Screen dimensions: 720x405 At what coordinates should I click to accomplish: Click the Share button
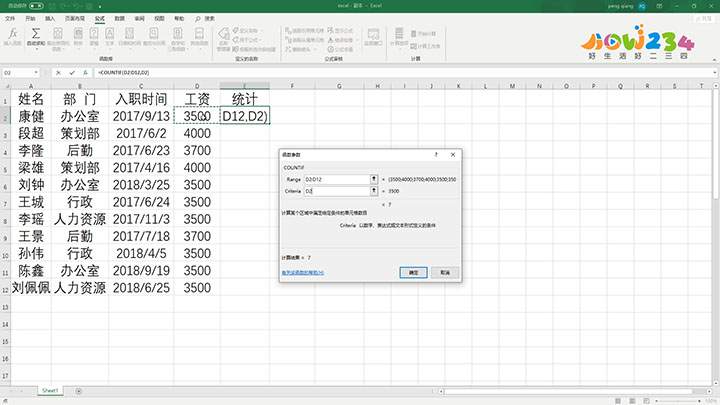[704, 18]
